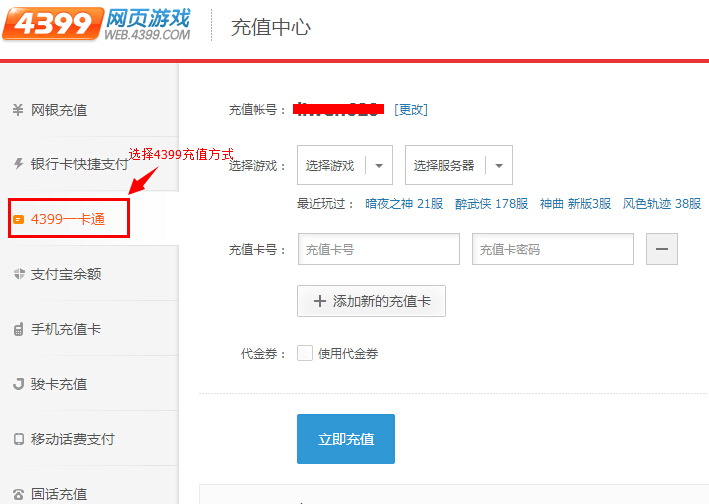Click the lightning icon beside 银行卡快捷支付
Viewport: 709px width, 504px height.
click(18, 164)
